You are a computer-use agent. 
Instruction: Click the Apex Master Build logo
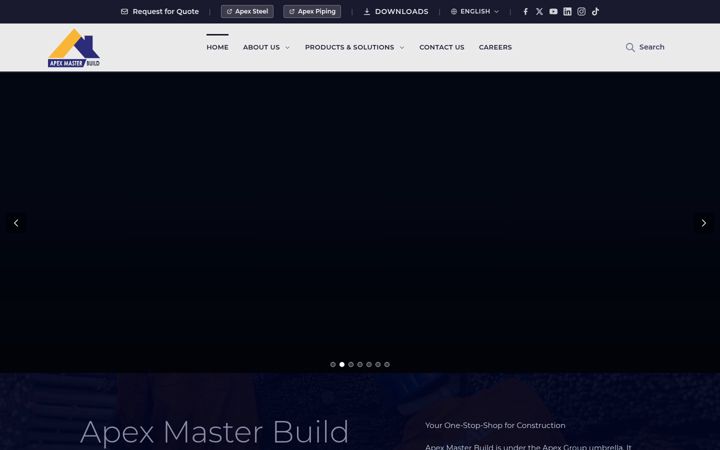coord(73,48)
